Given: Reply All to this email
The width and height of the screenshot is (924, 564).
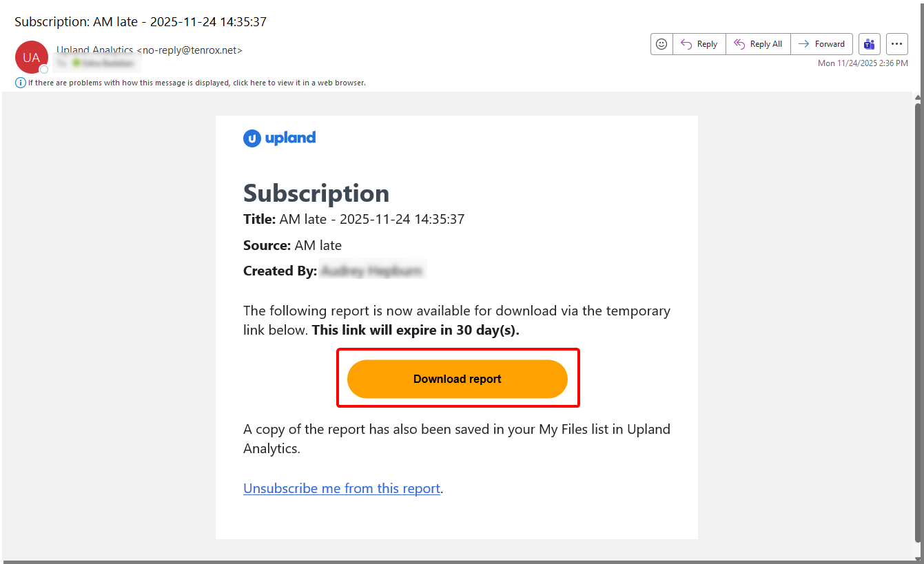Looking at the screenshot, I should pos(758,44).
